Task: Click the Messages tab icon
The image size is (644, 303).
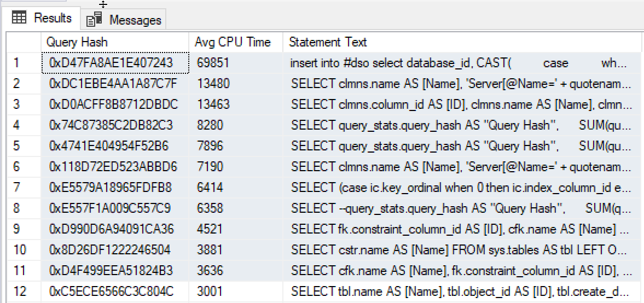Action: point(94,20)
